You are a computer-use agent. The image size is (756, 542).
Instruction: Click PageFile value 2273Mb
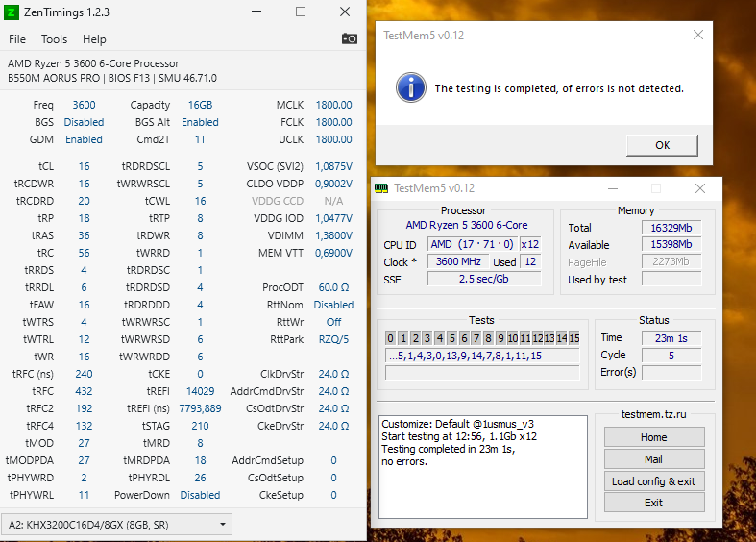671,261
